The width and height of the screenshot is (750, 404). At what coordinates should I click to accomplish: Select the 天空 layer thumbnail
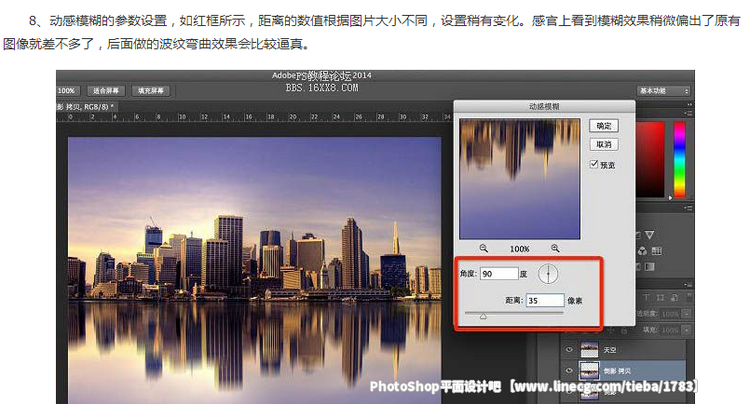(589, 350)
